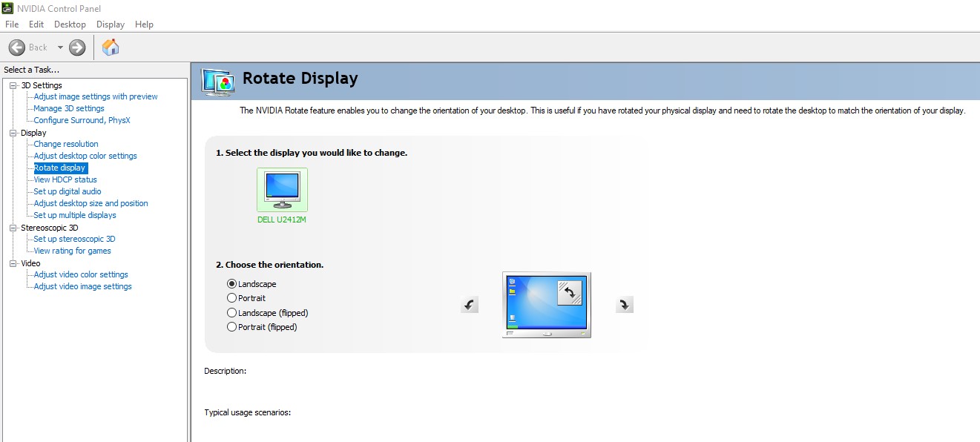Image resolution: width=980 pixels, height=442 pixels.
Task: Click the rotate counter-clockwise arrow icon
Action: [469, 304]
